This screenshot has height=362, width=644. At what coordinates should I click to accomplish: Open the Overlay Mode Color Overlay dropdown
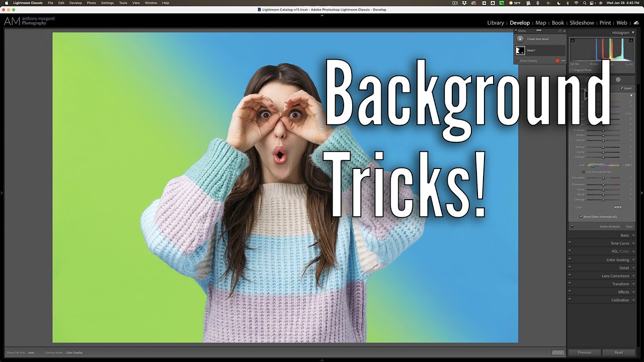click(75, 352)
